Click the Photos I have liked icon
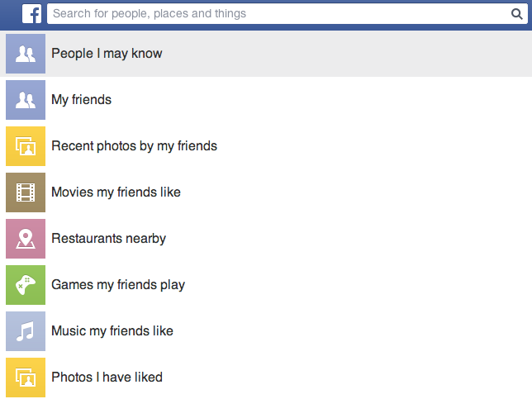Image resolution: width=532 pixels, height=399 pixels. tap(26, 378)
